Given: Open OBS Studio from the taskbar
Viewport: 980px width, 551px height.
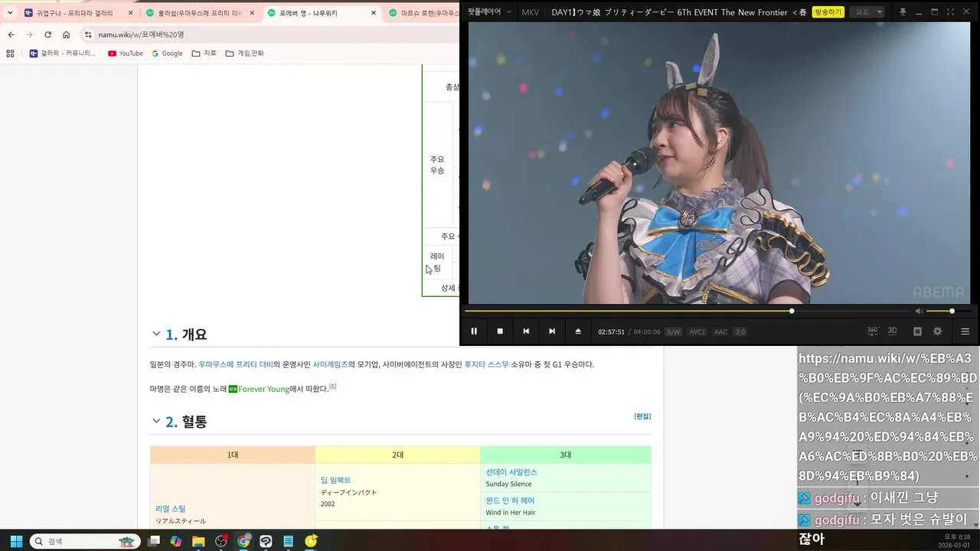Looking at the screenshot, I should 221,541.
